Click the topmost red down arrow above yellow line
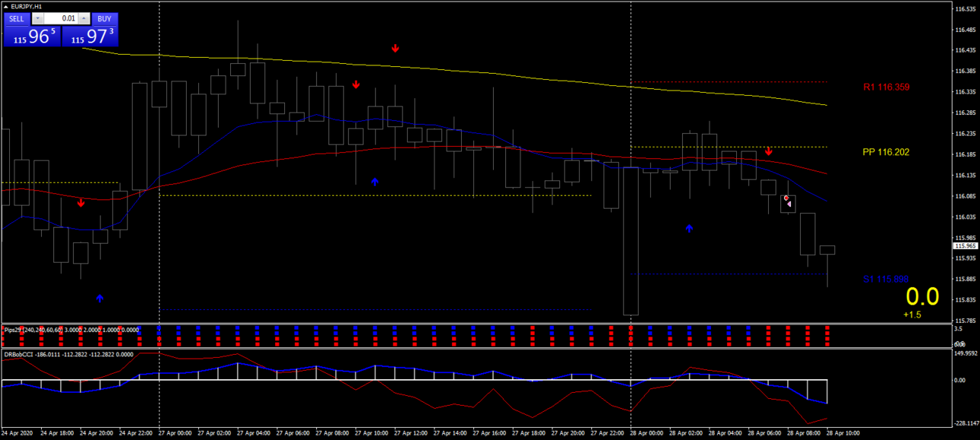Viewport: 980px width, 440px height. (395, 49)
